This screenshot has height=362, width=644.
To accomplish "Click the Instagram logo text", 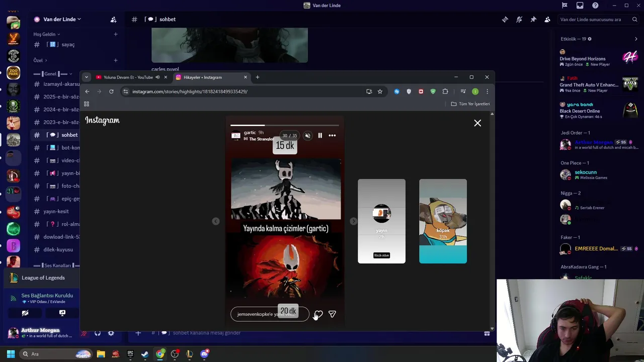I will [x=102, y=120].
